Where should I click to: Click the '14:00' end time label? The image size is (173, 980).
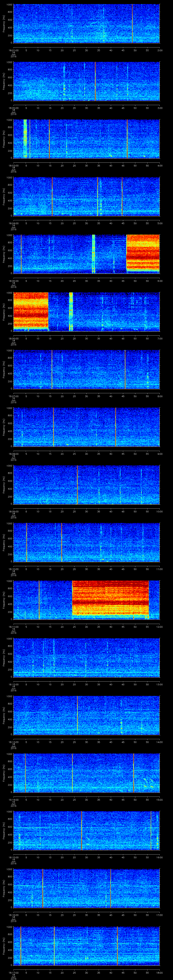pos(159,742)
